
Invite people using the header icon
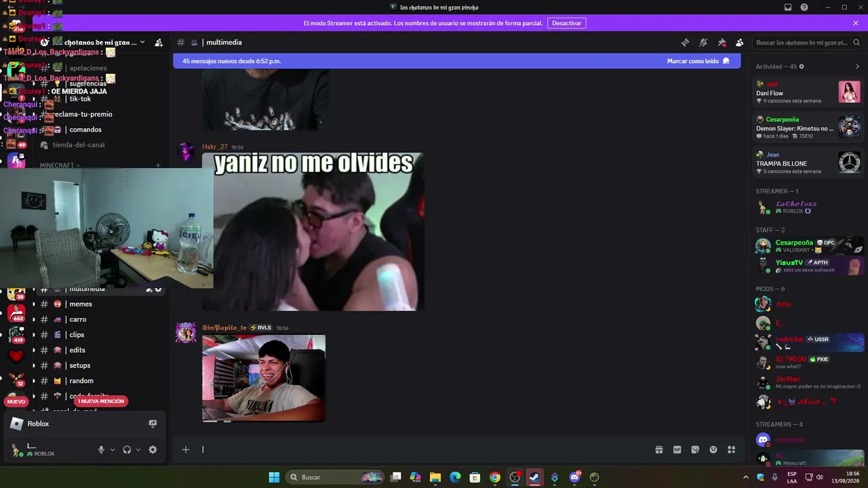(159, 43)
